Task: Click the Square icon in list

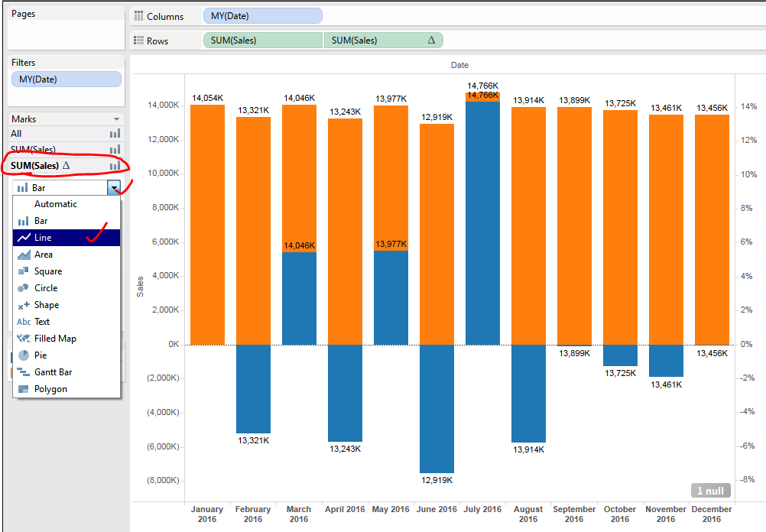Action: tap(23, 271)
